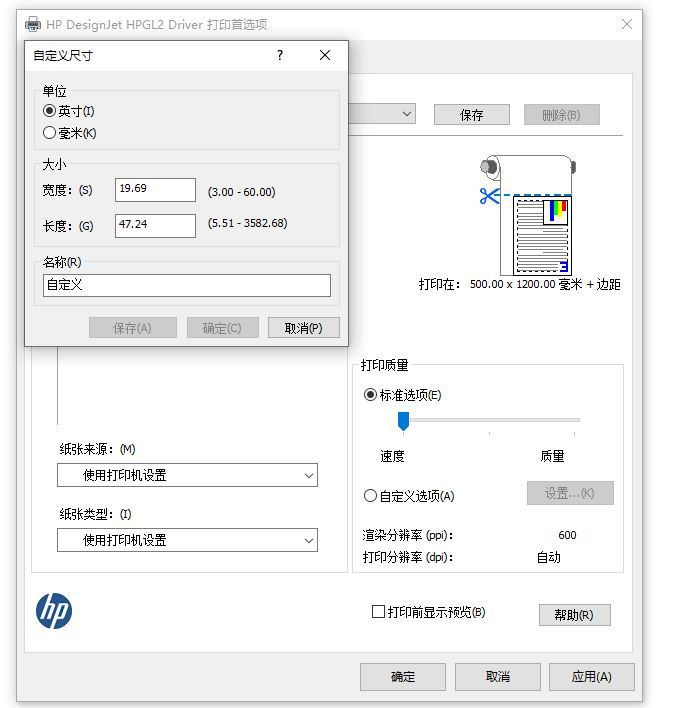Click the 渲染分辨率 value 600

pos(567,535)
